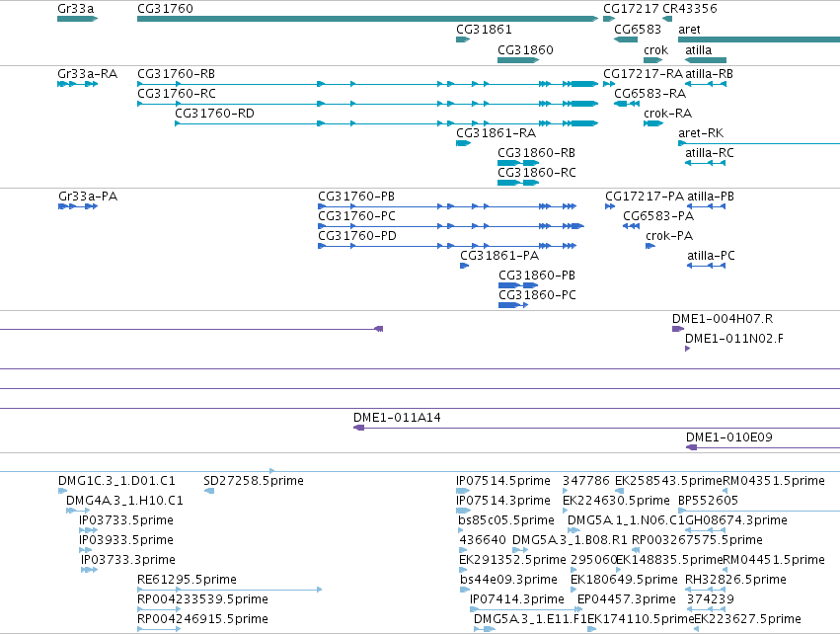Click clone DME1-011A14

pos(397,418)
